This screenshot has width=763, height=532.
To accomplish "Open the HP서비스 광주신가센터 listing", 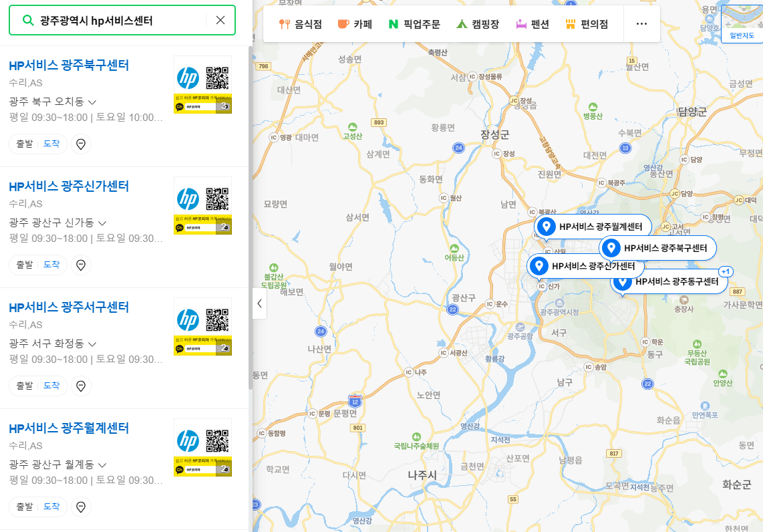I will point(69,186).
